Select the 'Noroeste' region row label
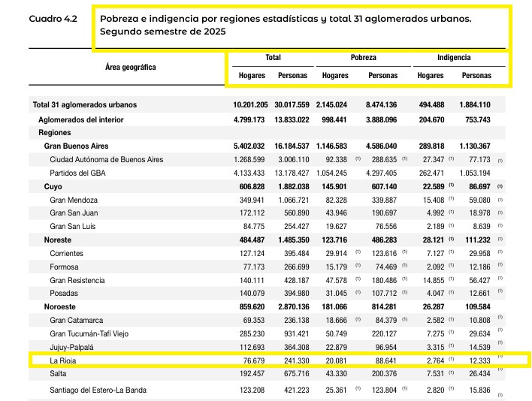This screenshot has width=532, height=401. tap(59, 307)
